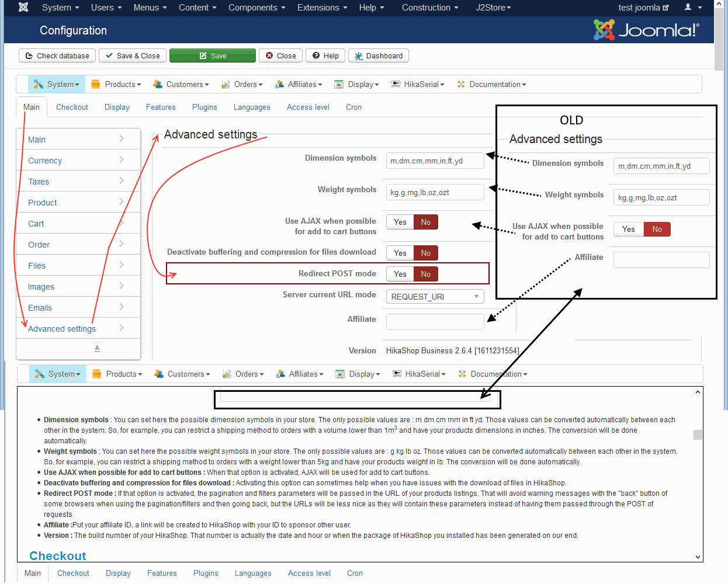Click the Affiliates icon in lower HikaShop menu
Image resolution: width=728 pixels, height=584 pixels.
[280, 374]
